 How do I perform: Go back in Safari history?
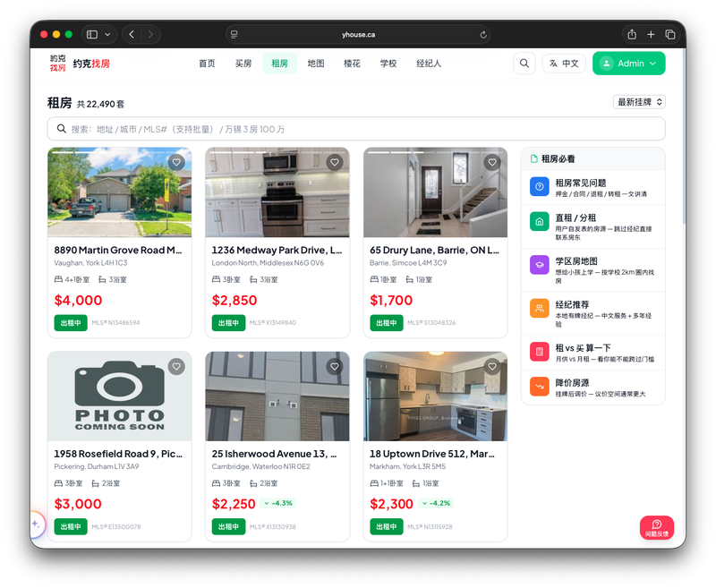pos(132,34)
